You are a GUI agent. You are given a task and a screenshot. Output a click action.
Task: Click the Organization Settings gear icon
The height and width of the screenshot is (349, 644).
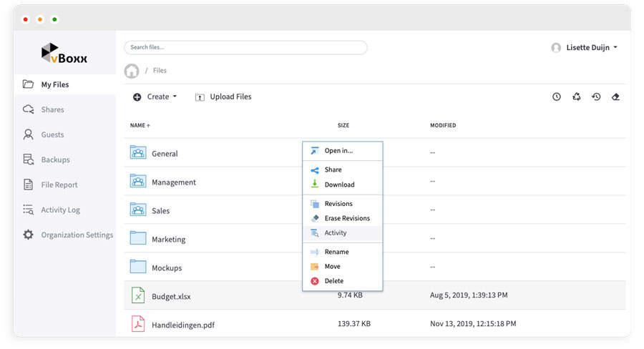pos(29,235)
